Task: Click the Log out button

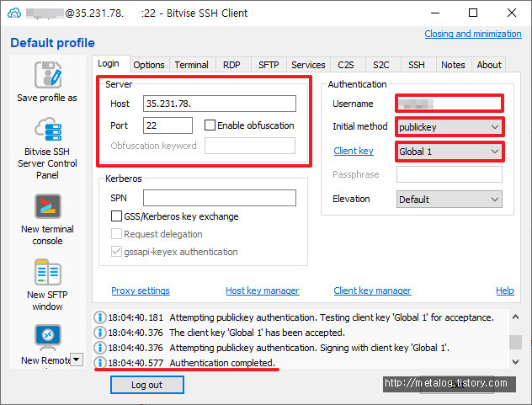Action: click(x=147, y=385)
